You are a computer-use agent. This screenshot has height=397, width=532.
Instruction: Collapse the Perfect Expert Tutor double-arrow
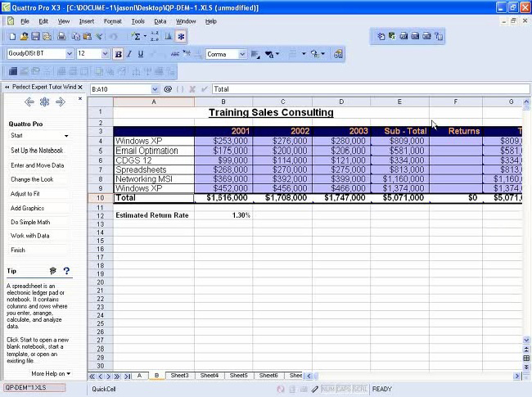point(7,88)
